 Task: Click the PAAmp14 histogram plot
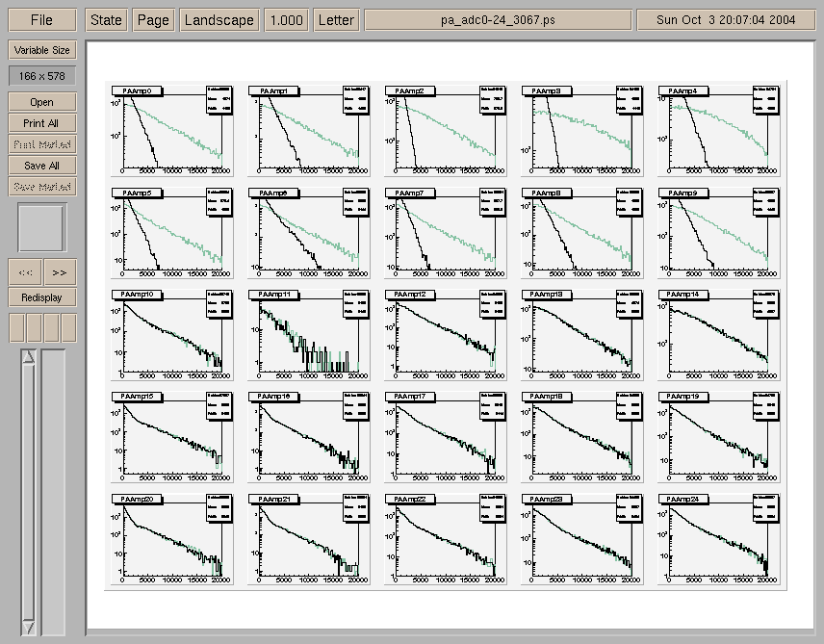719,334
